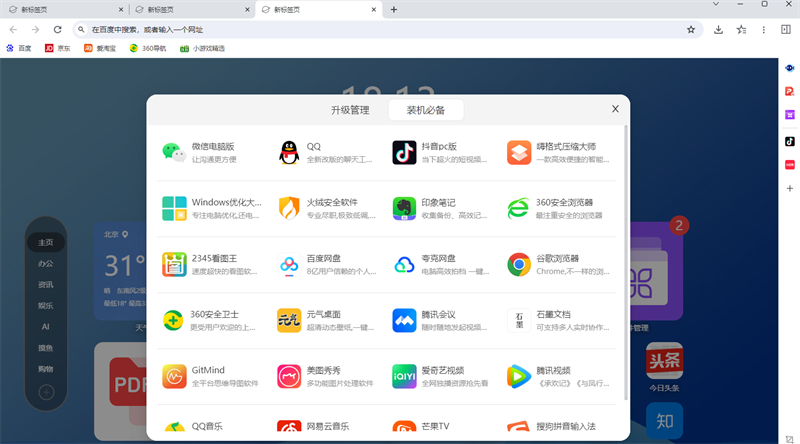The image size is (800, 444).
Task: Open the 爱淘宝 bookmark
Action: (x=100, y=48)
